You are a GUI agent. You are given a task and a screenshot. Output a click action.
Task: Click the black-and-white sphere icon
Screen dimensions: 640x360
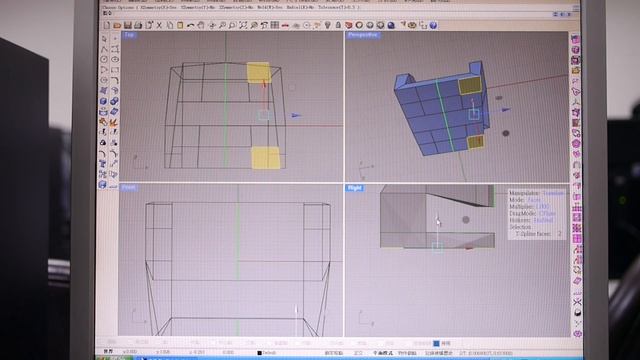pyautogui.click(x=577, y=313)
